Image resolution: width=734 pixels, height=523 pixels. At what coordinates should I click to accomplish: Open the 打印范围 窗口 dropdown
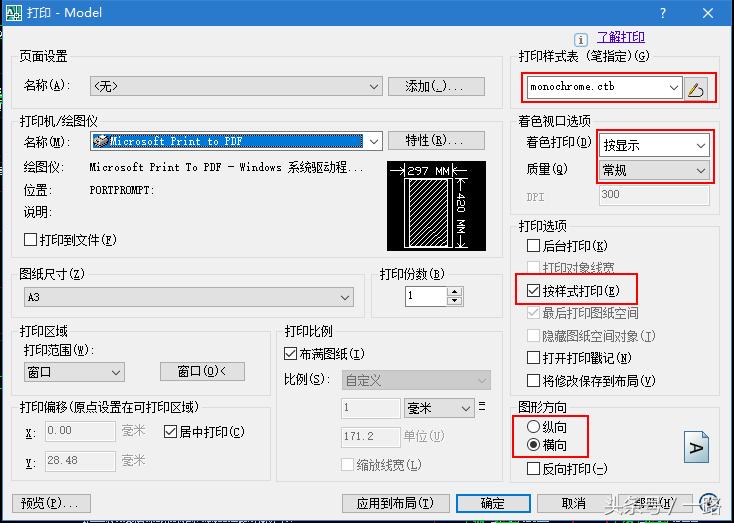pyautogui.click(x=74, y=372)
